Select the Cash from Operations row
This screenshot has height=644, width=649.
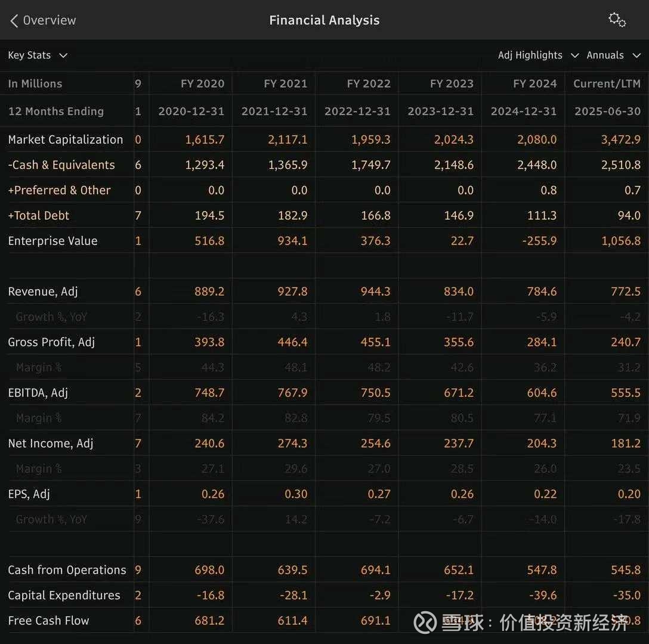(67, 570)
